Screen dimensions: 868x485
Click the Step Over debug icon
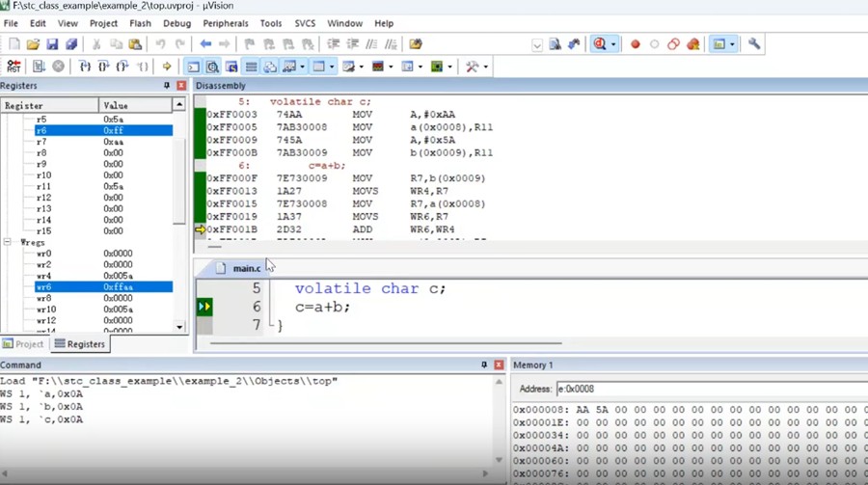(103, 67)
